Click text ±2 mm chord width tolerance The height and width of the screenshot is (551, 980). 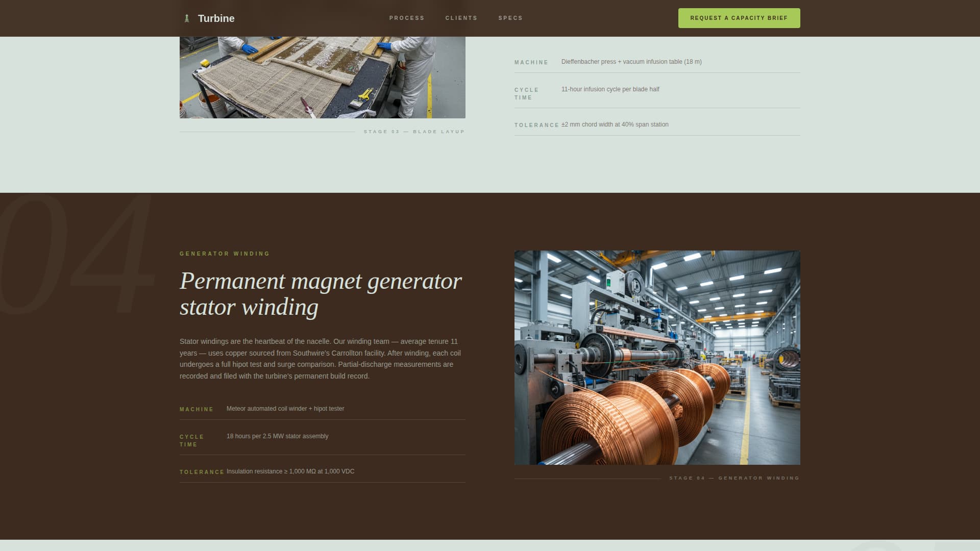(615, 124)
